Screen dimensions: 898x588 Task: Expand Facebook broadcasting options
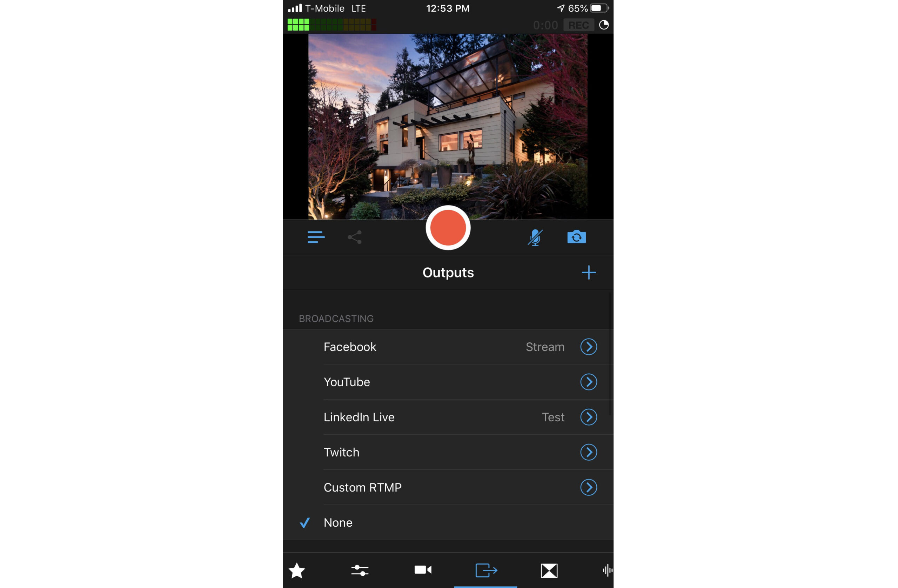click(x=588, y=347)
